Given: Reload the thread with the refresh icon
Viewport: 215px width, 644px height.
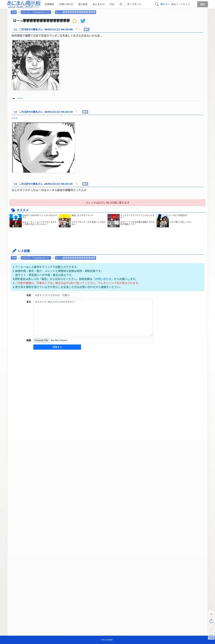Looking at the screenshot, I should (x=211, y=621).
